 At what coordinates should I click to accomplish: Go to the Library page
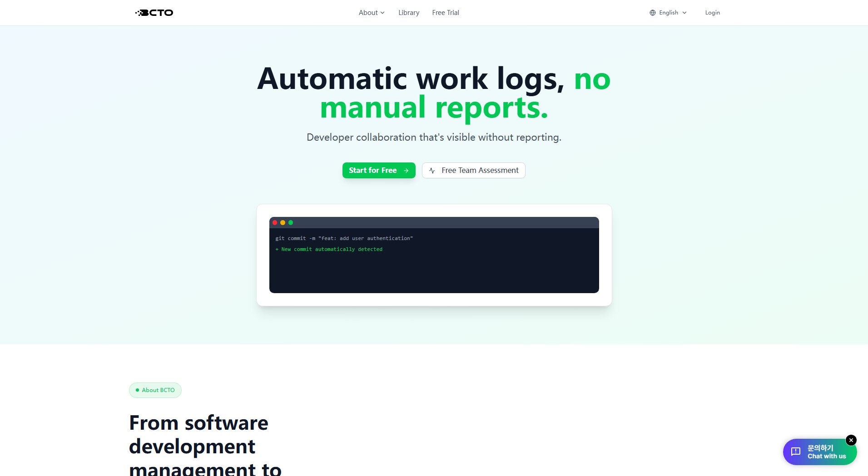(408, 13)
